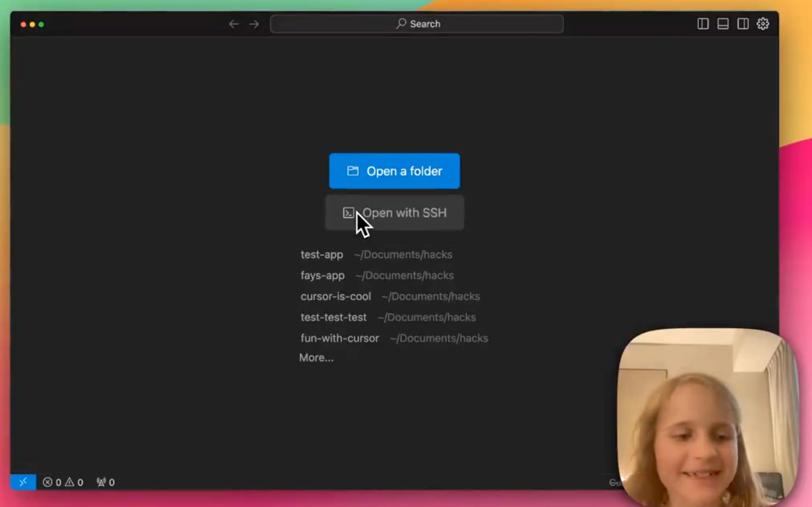Open the cursor-is-cool recent project
This screenshot has width=812, height=507.
[335, 296]
